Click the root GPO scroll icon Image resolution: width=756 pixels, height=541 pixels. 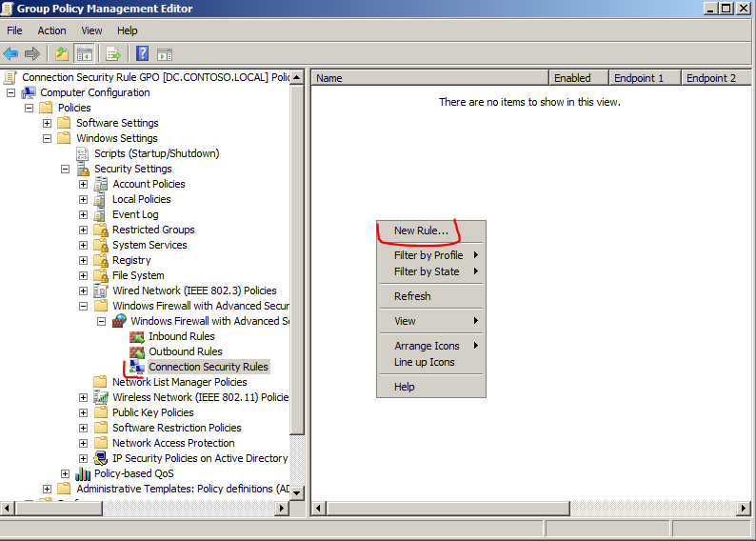pos(10,77)
